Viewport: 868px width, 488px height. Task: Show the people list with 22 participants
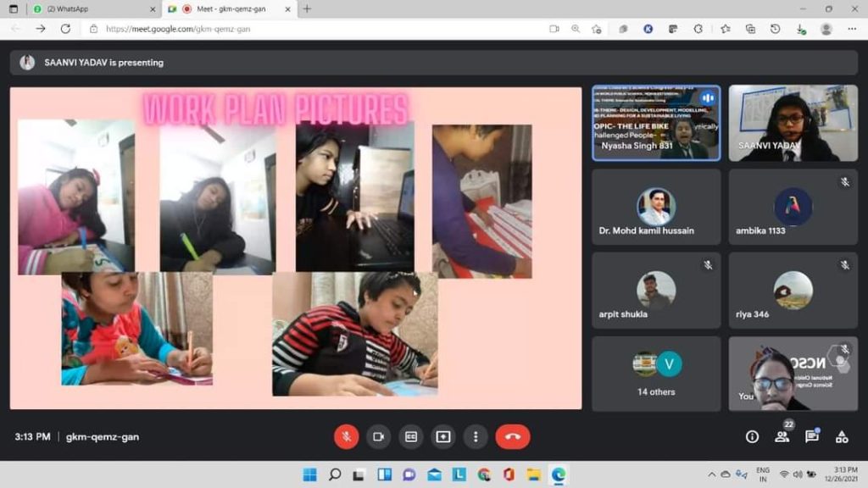782,436
